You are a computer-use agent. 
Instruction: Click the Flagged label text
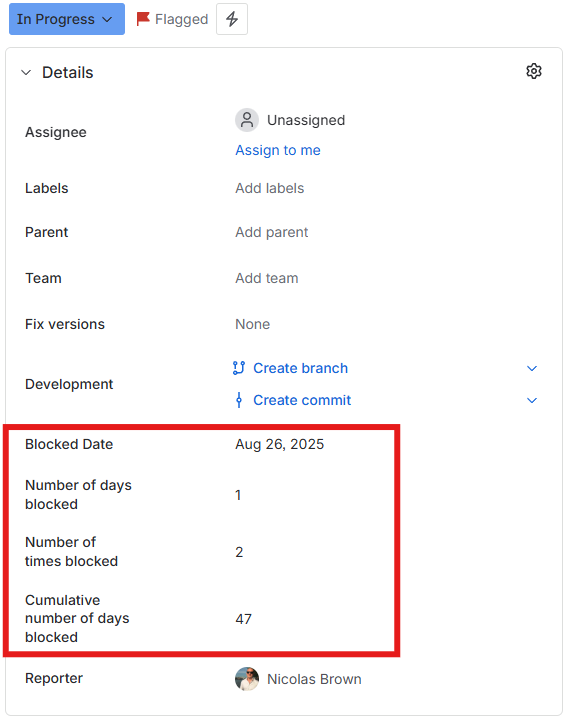(181, 19)
